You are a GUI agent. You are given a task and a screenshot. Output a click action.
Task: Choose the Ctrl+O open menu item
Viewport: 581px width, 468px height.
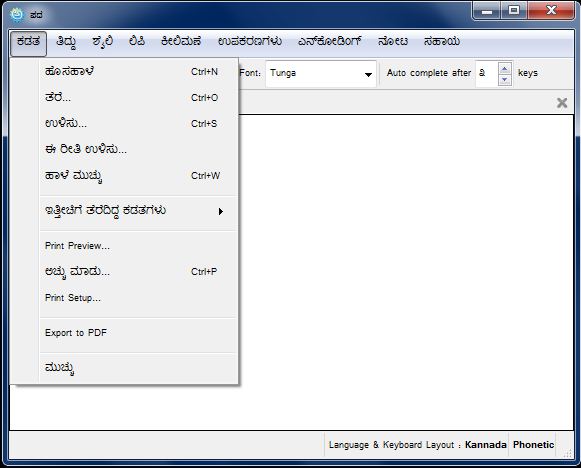139,97
